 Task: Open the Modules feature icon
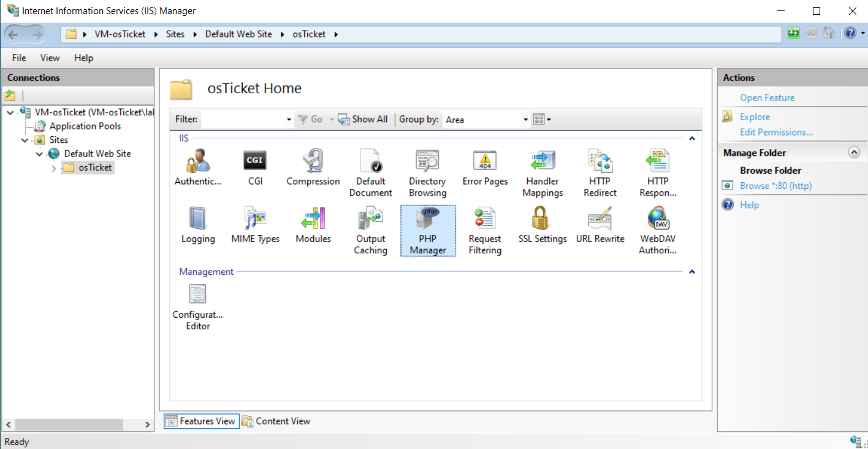click(x=313, y=225)
